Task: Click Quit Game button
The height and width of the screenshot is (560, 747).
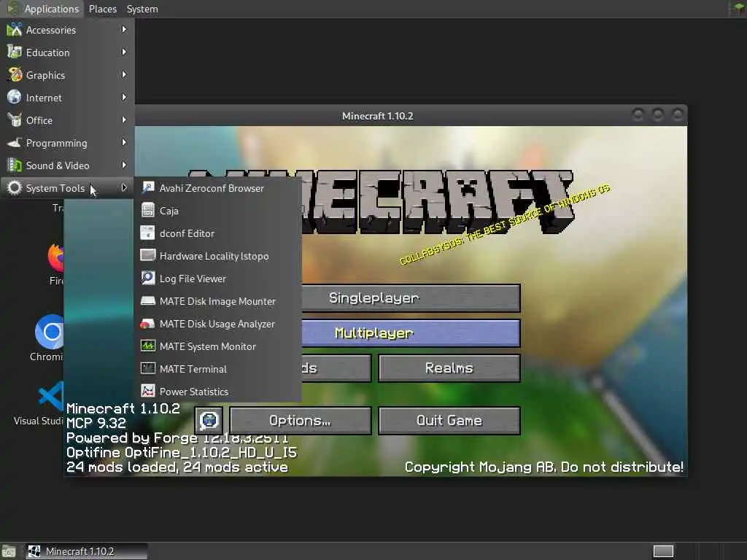Action: click(449, 421)
